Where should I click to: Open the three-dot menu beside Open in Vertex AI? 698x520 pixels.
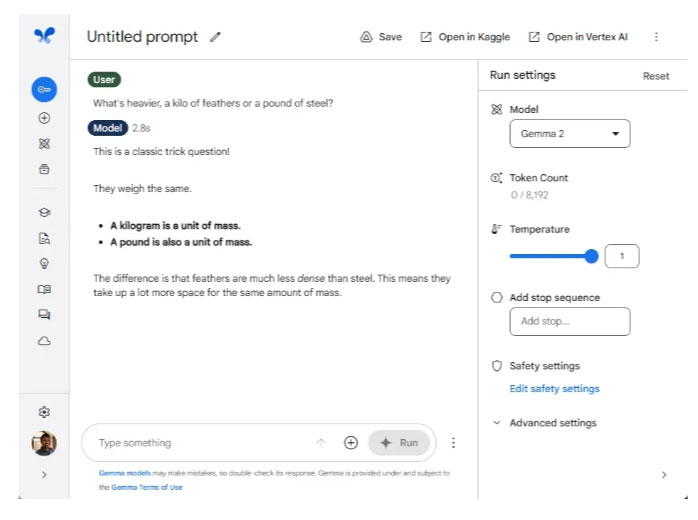pos(656,37)
